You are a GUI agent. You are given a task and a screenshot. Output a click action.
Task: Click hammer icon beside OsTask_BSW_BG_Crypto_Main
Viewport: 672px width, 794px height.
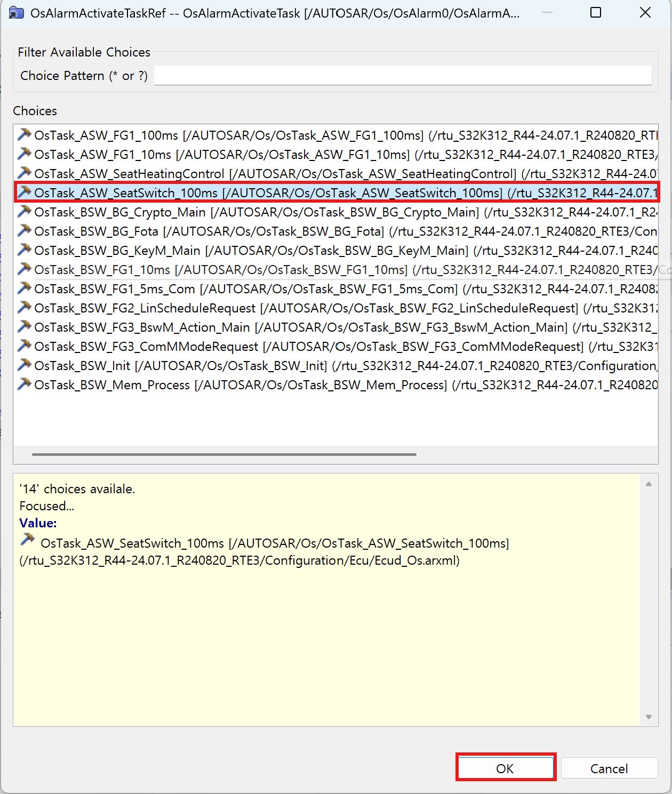coord(24,211)
